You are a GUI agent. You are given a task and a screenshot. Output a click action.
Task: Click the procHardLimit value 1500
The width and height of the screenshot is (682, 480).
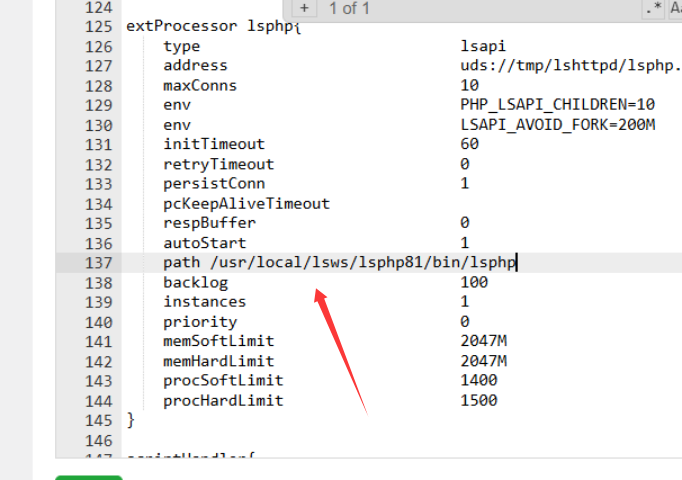tap(478, 401)
